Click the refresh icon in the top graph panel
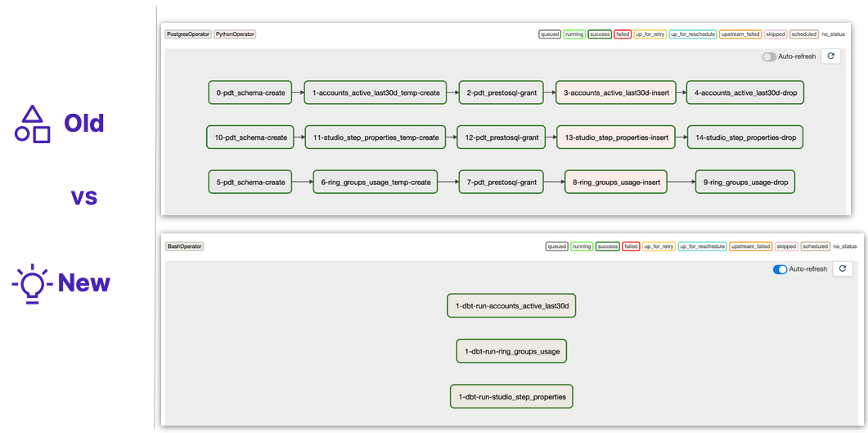The width and height of the screenshot is (868, 433). [x=830, y=56]
